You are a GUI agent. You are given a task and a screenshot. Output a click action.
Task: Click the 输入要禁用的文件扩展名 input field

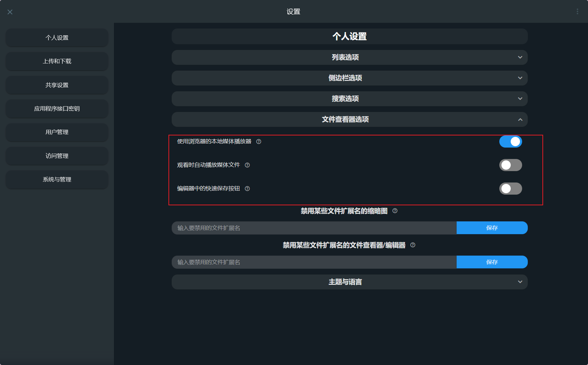[x=313, y=228]
